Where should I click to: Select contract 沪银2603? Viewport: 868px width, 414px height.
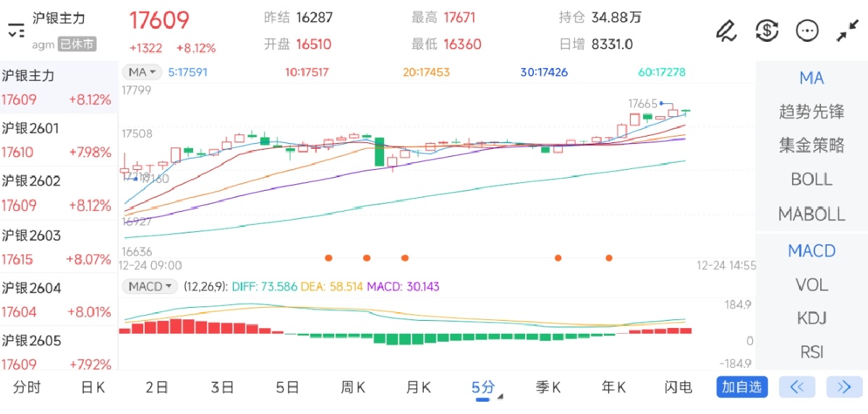(58, 247)
